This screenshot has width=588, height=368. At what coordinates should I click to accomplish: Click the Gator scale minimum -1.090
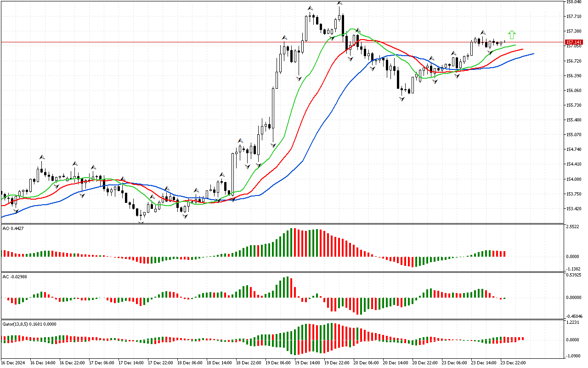click(x=573, y=356)
